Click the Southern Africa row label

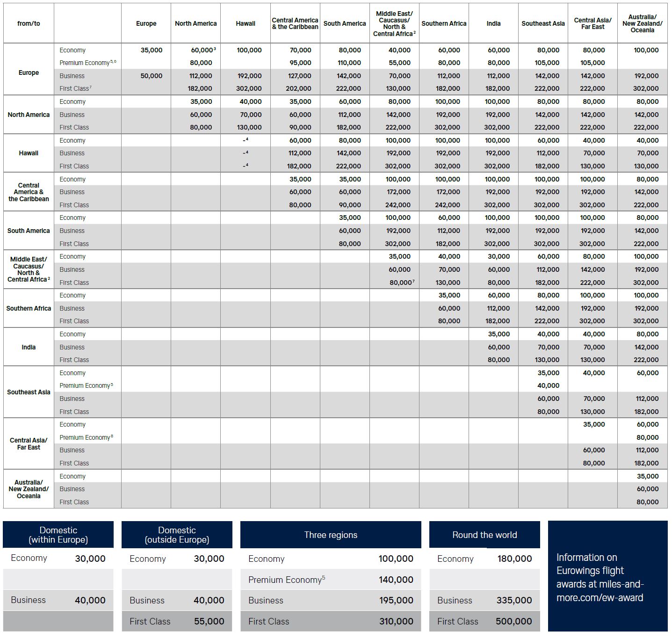click(29, 308)
